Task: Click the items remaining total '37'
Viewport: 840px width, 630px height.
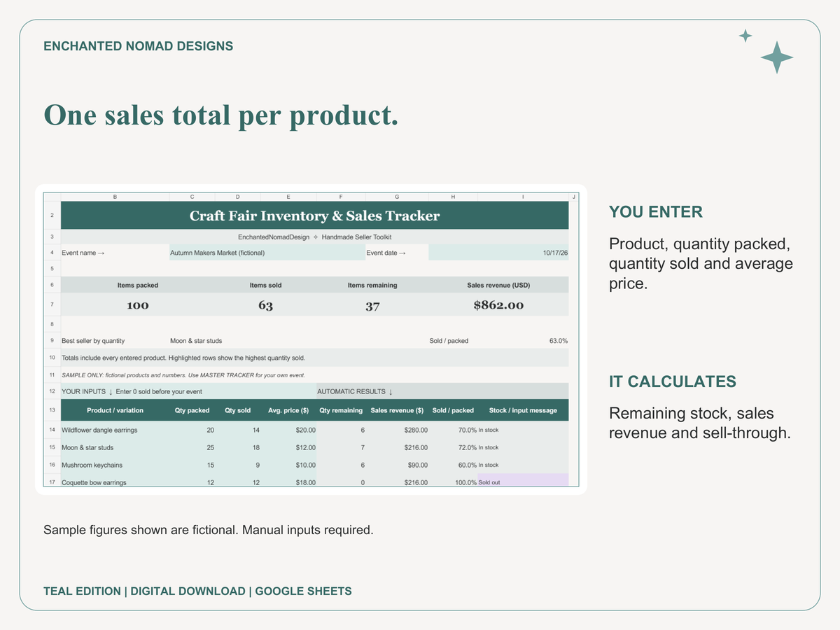Action: pos(372,305)
